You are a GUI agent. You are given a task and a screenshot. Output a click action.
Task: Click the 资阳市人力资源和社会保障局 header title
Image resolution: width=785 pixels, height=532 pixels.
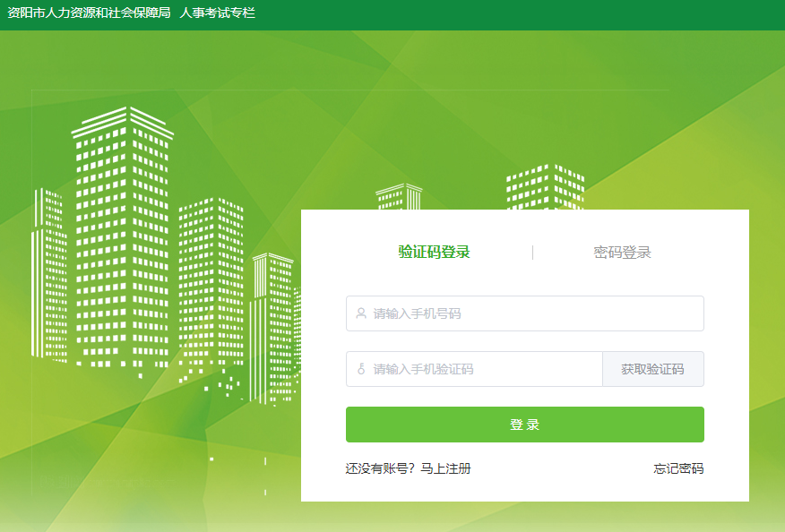click(89, 13)
